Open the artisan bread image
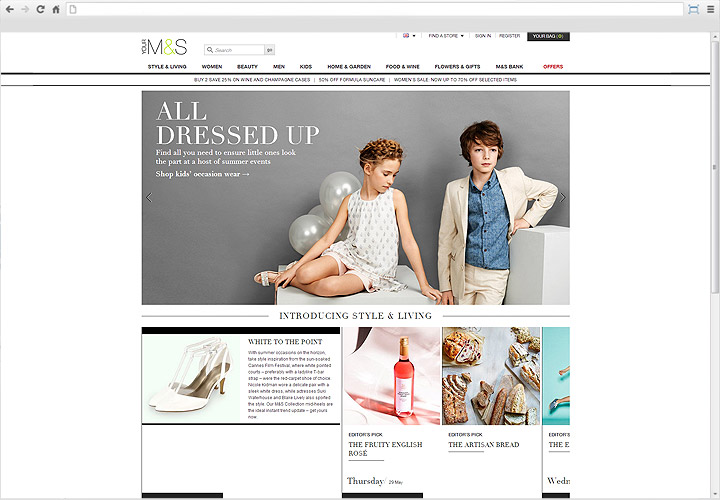Viewport: 720px width, 500px height. tap(491, 376)
